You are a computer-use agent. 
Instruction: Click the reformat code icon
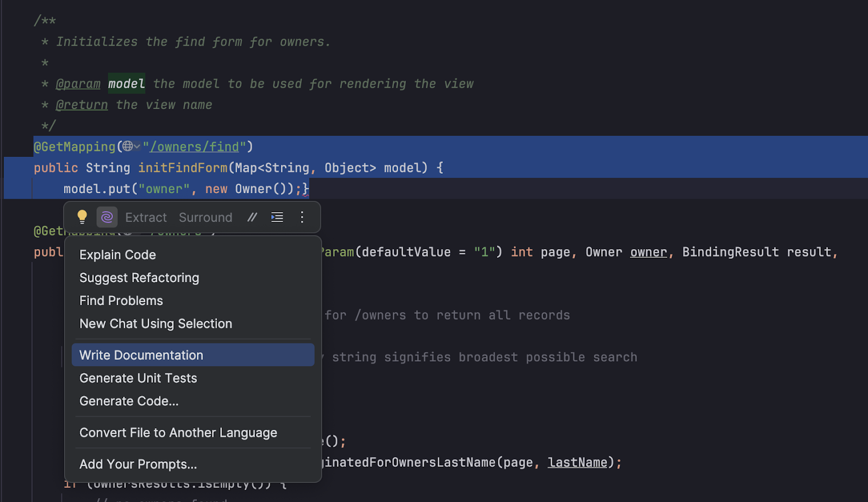[277, 217]
